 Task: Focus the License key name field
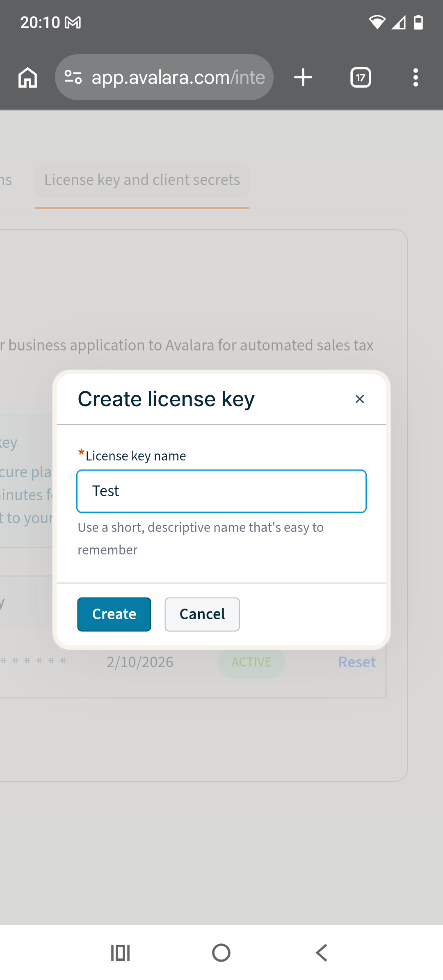coord(221,491)
